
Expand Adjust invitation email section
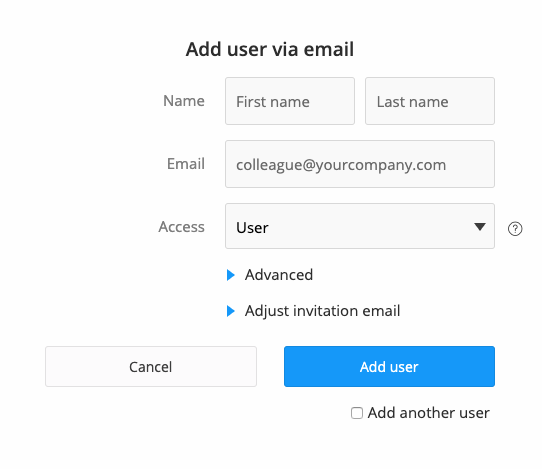tap(313, 311)
